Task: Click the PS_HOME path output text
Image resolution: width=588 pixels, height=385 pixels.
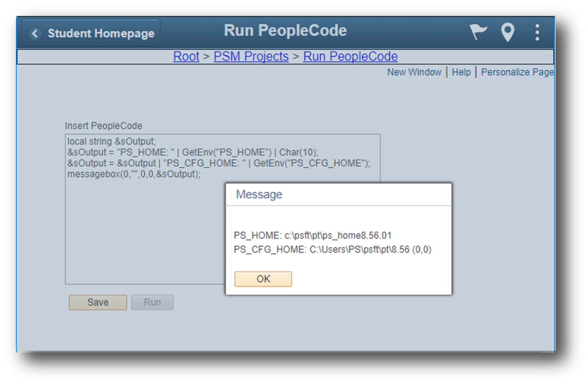Action: [x=312, y=235]
